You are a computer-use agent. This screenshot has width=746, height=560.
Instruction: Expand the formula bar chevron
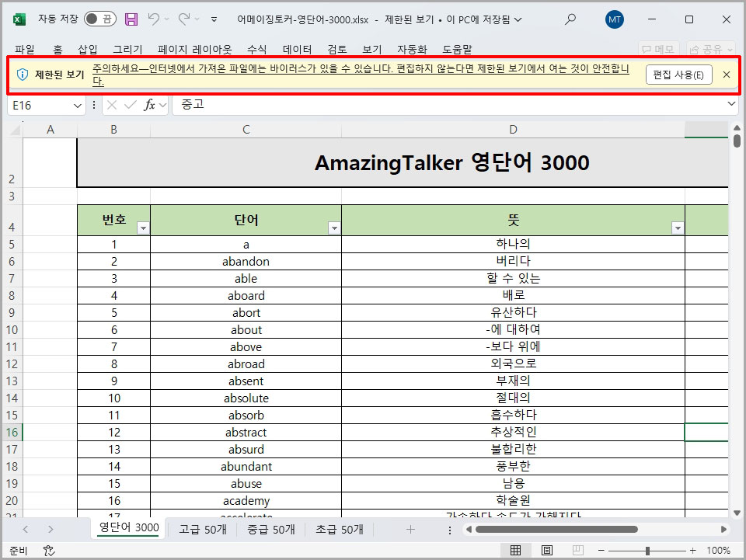(x=730, y=104)
